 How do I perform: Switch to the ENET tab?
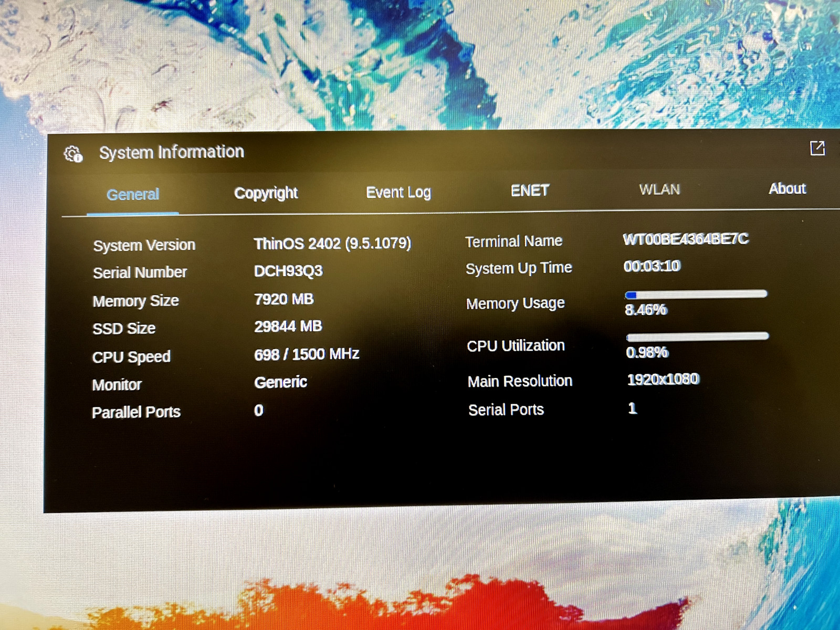point(530,191)
